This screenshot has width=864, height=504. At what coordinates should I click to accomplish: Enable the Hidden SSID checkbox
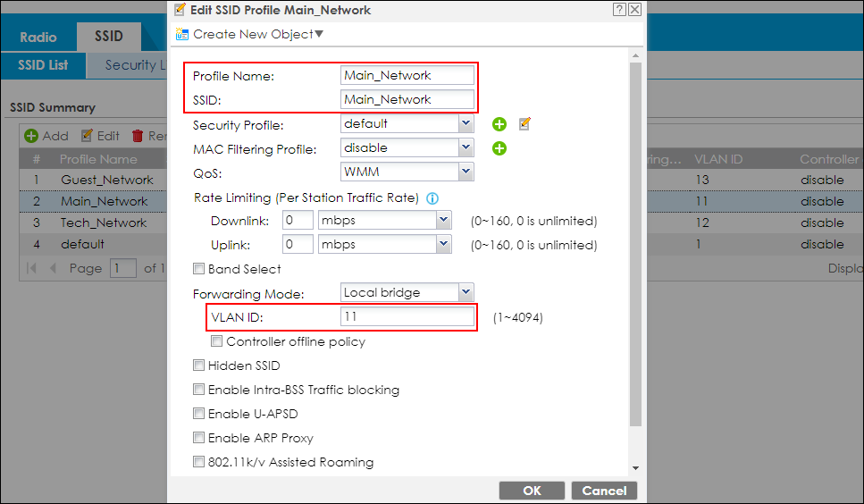point(198,365)
